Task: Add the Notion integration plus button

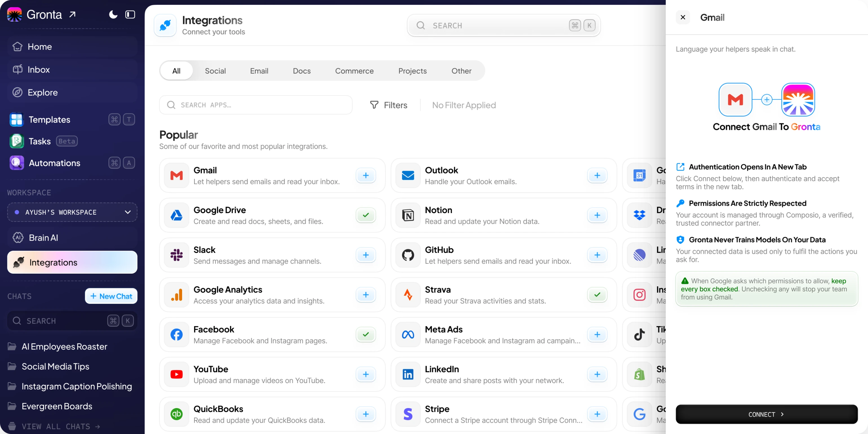Action: (597, 215)
